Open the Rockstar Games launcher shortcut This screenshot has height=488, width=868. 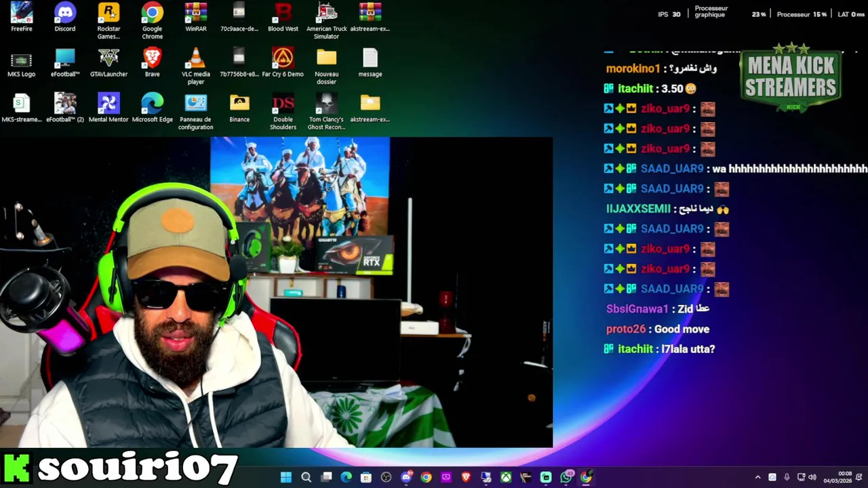(108, 21)
